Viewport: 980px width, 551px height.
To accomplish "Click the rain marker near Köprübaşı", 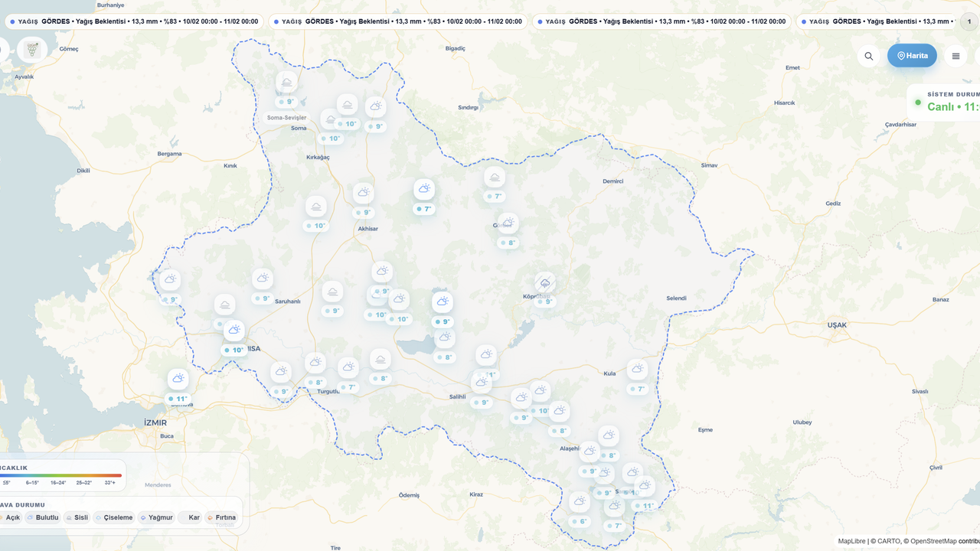I will click(545, 284).
